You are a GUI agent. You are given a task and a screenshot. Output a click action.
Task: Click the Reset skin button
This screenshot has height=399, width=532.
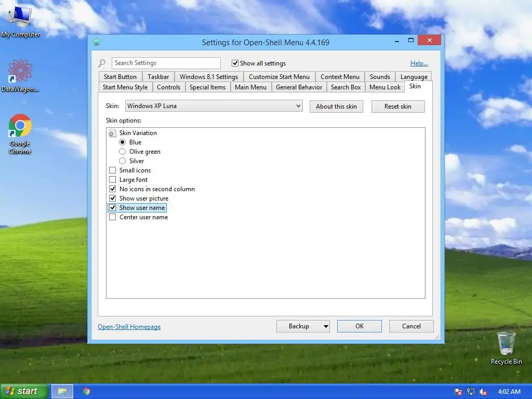tap(398, 107)
